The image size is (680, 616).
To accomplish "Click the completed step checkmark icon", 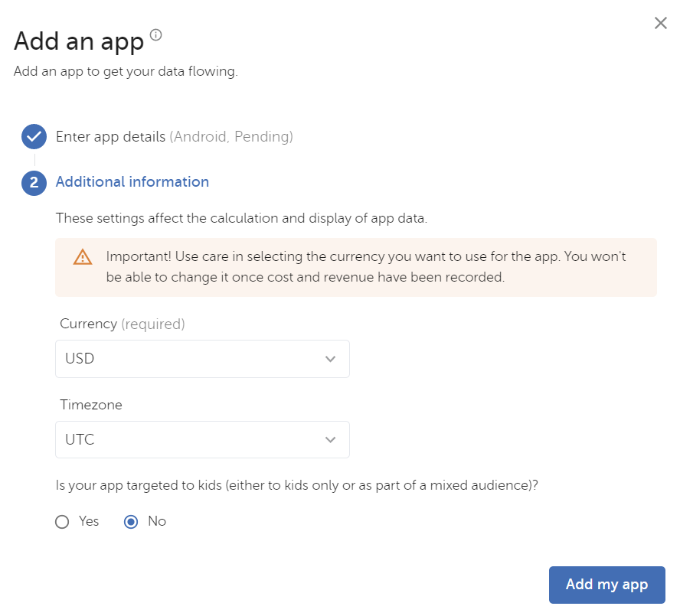I will (x=34, y=136).
